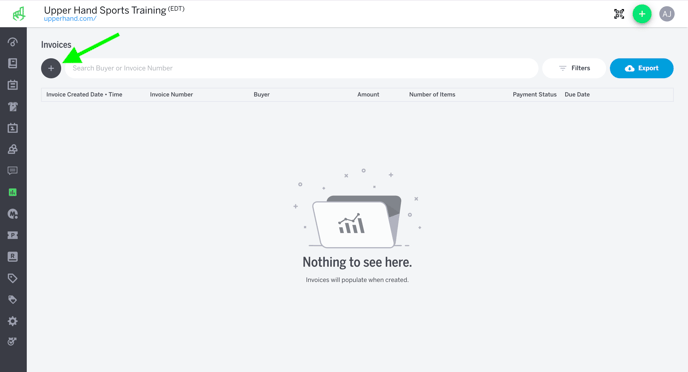Open the marketing M icon in sidebar
Viewport: 688px width, 372px height.
click(x=13, y=214)
